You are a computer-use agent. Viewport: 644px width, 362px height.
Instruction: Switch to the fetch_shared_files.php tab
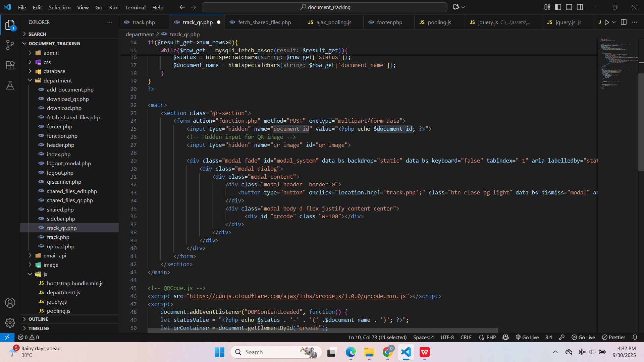click(264, 22)
